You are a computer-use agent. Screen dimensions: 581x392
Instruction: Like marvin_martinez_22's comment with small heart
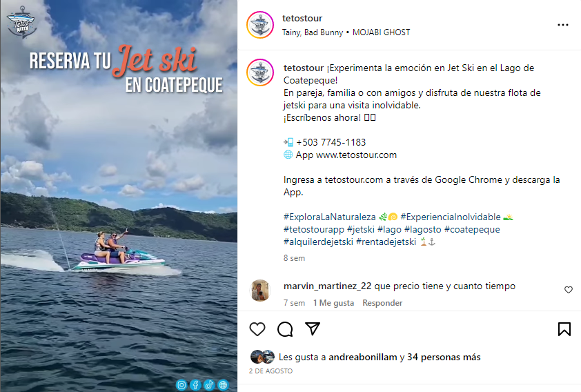[x=569, y=290]
